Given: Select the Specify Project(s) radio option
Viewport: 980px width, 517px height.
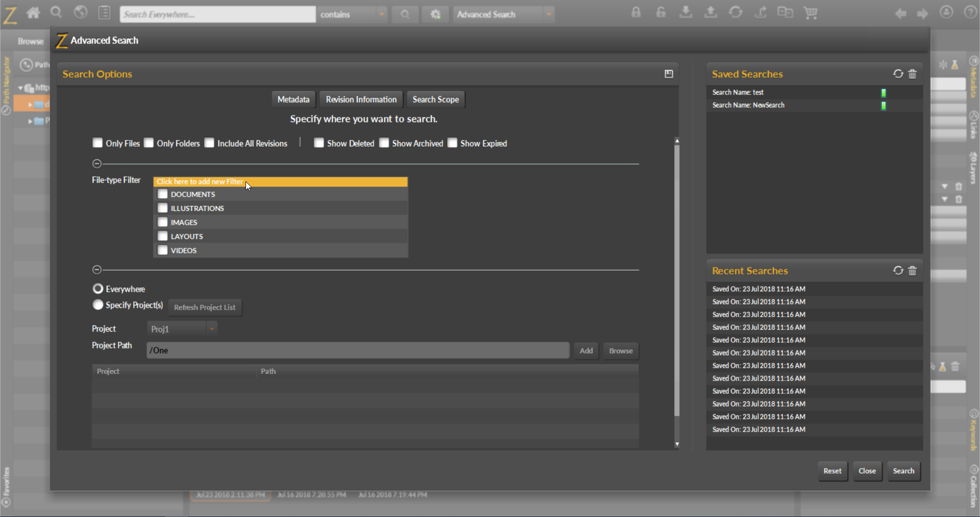Looking at the screenshot, I should (x=98, y=304).
